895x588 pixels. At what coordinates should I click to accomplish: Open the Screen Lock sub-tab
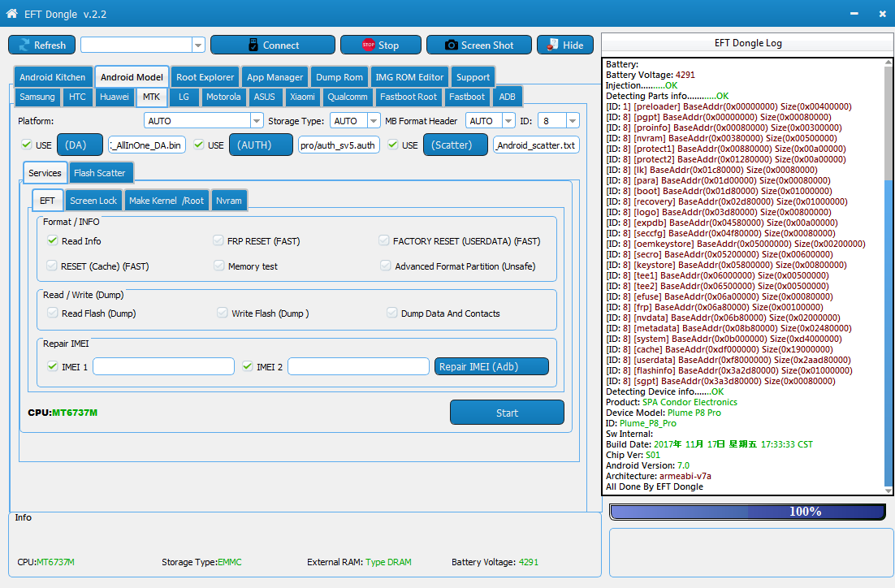[x=93, y=201]
